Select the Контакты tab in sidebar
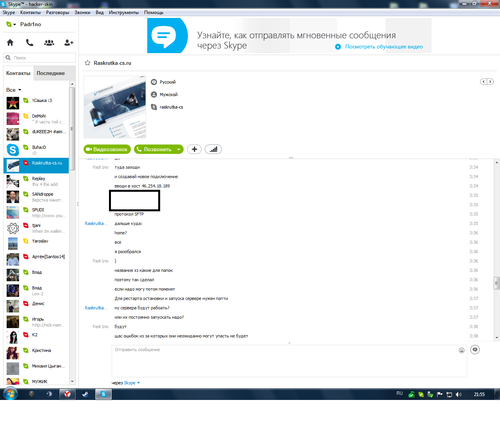 (x=18, y=73)
